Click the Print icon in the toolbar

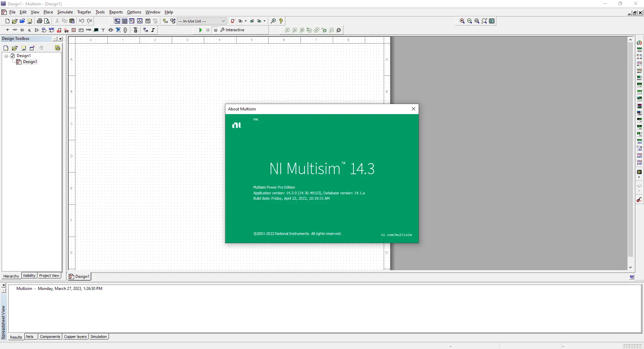point(39,21)
